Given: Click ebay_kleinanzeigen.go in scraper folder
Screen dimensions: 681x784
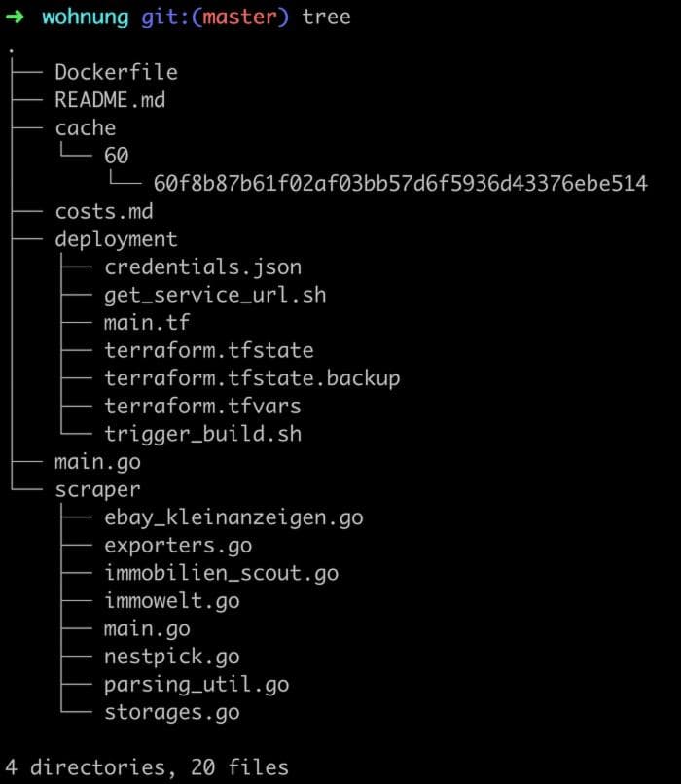Looking at the screenshot, I should point(233,517).
